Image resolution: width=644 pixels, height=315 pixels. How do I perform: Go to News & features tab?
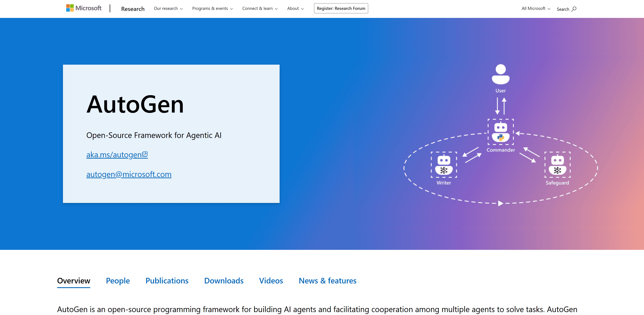(328, 281)
